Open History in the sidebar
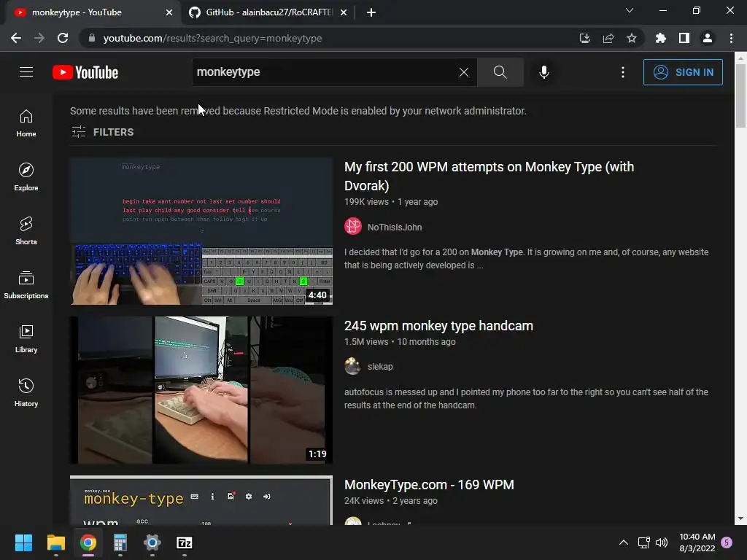 [26, 392]
